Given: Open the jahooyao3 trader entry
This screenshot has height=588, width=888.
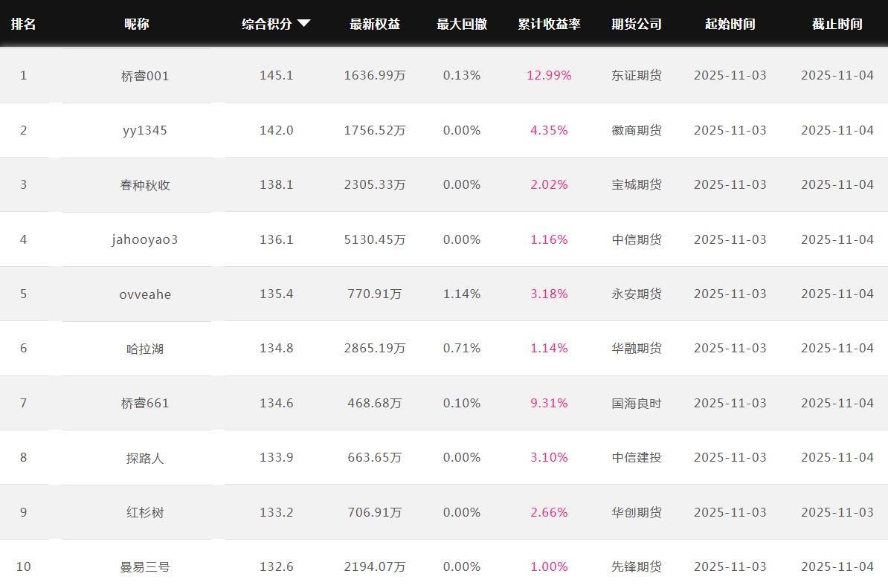Looking at the screenshot, I should click(145, 239).
